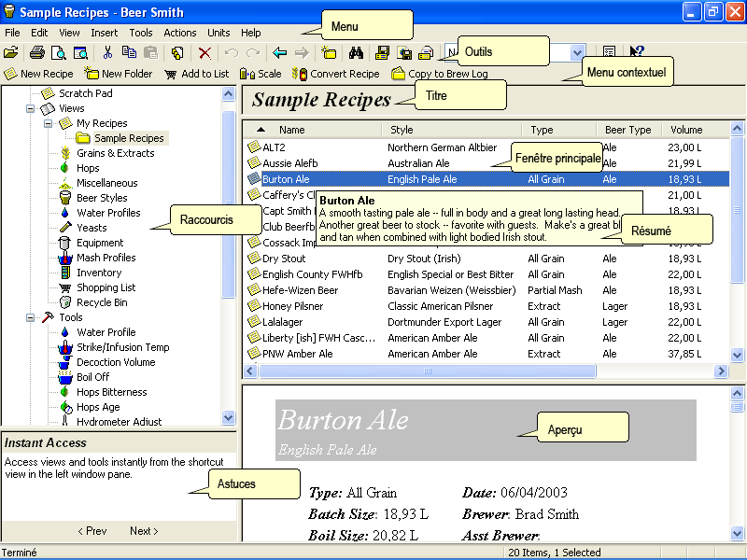Click the horizontal scrollbar thumb under the recipe list
Viewport: 747px width, 560px height.
click(x=428, y=371)
